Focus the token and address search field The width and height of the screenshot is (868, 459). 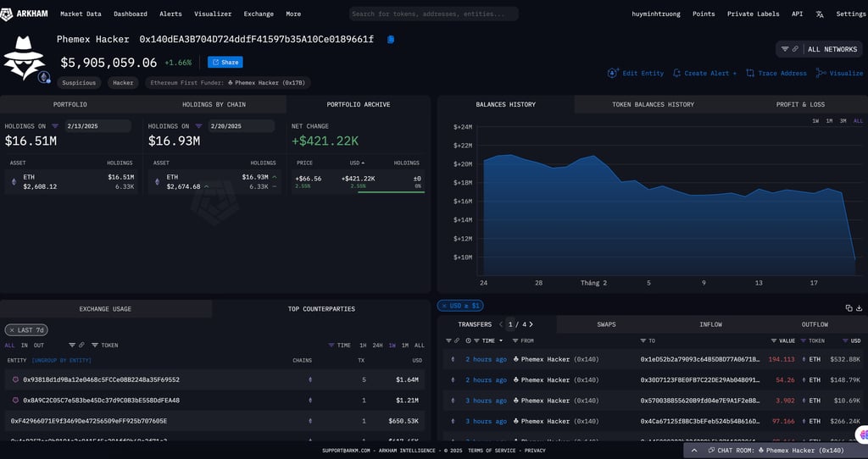433,14
